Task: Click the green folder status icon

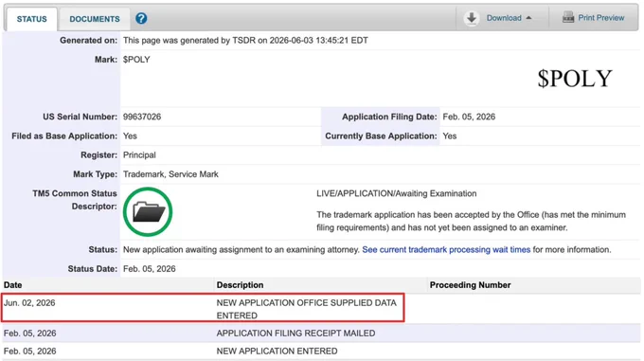Action: pyautogui.click(x=148, y=212)
